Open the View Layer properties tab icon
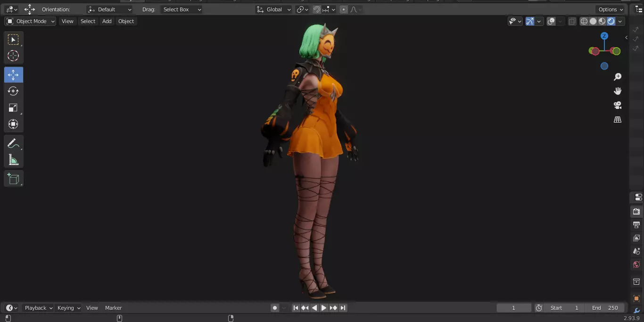644x322 pixels. click(637, 238)
